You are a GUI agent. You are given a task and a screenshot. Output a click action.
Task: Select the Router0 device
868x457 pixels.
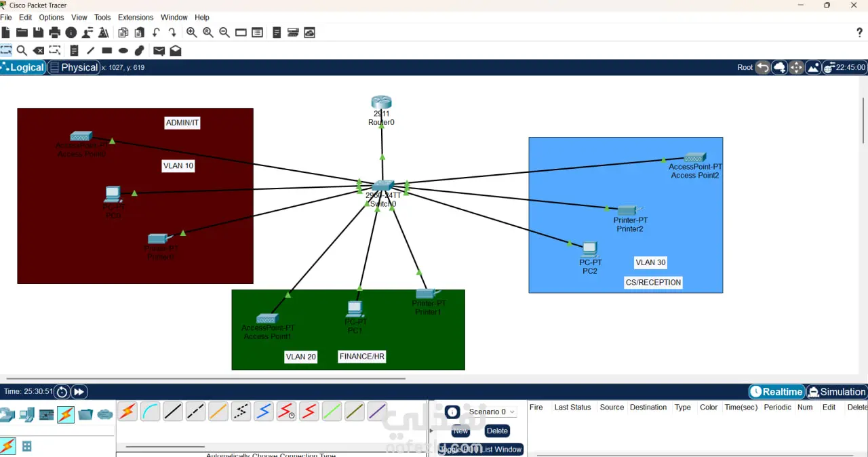(x=381, y=103)
